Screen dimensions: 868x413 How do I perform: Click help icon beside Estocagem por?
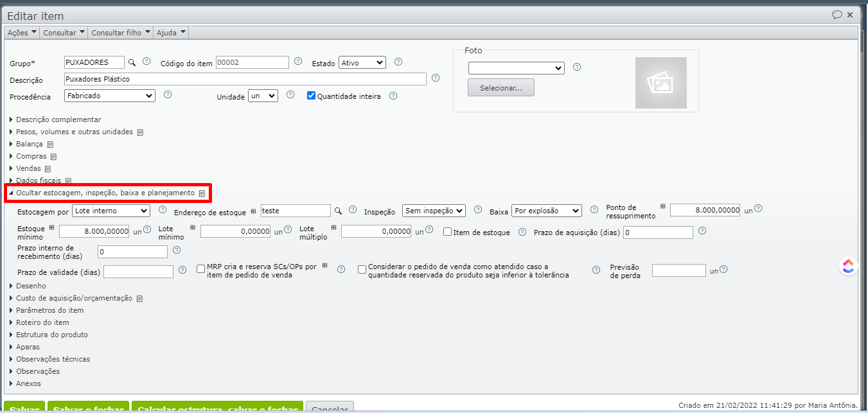[163, 209]
